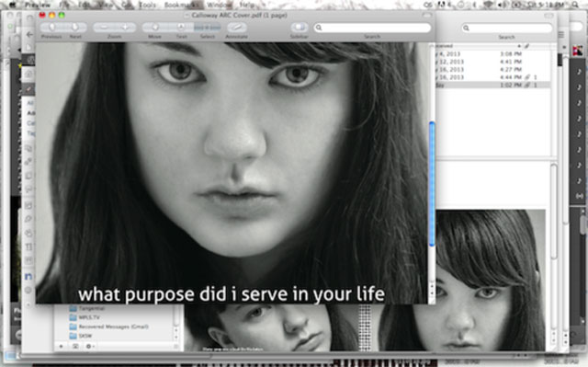
Task: Go to the Previous page in Preview
Action: tap(51, 28)
